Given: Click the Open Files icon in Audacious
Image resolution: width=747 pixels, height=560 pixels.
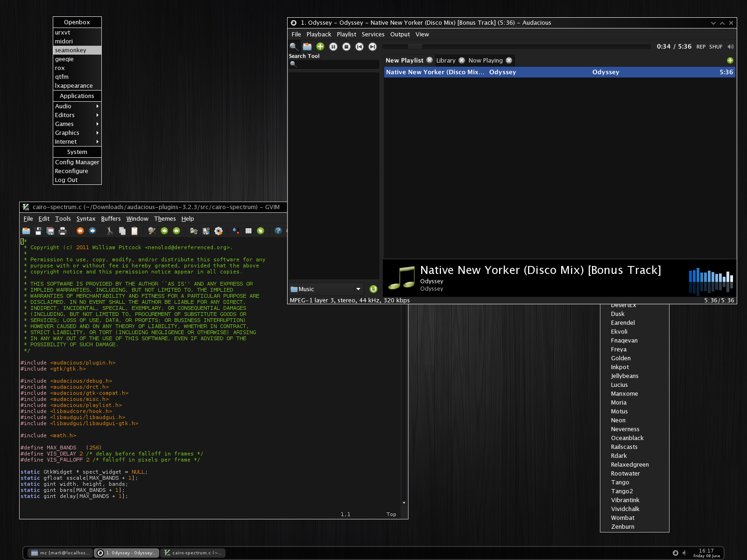Looking at the screenshot, I should (x=307, y=46).
